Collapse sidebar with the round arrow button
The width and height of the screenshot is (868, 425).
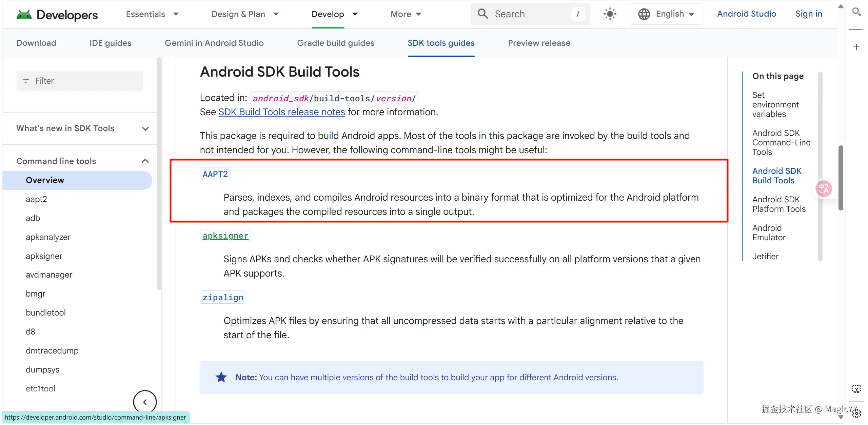coord(145,402)
